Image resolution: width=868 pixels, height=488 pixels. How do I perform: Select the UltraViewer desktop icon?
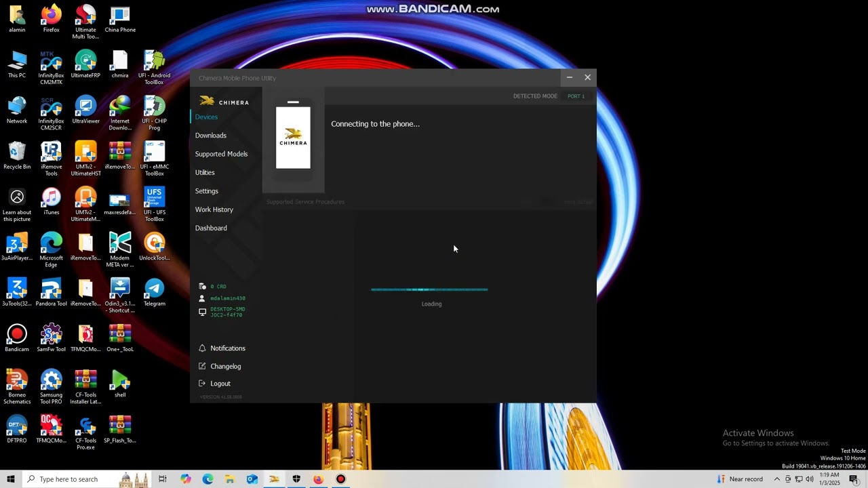[x=85, y=110]
